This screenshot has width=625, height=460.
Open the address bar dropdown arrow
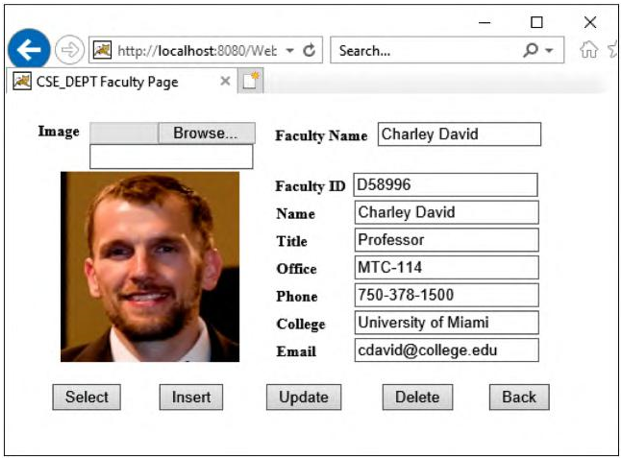290,51
